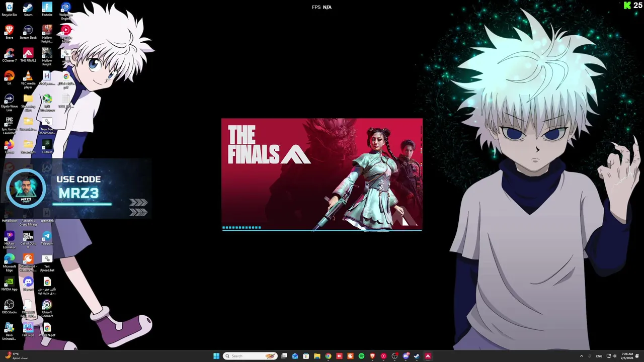Select the EA app desktop icon
This screenshot has width=644, height=362.
pos(9,78)
